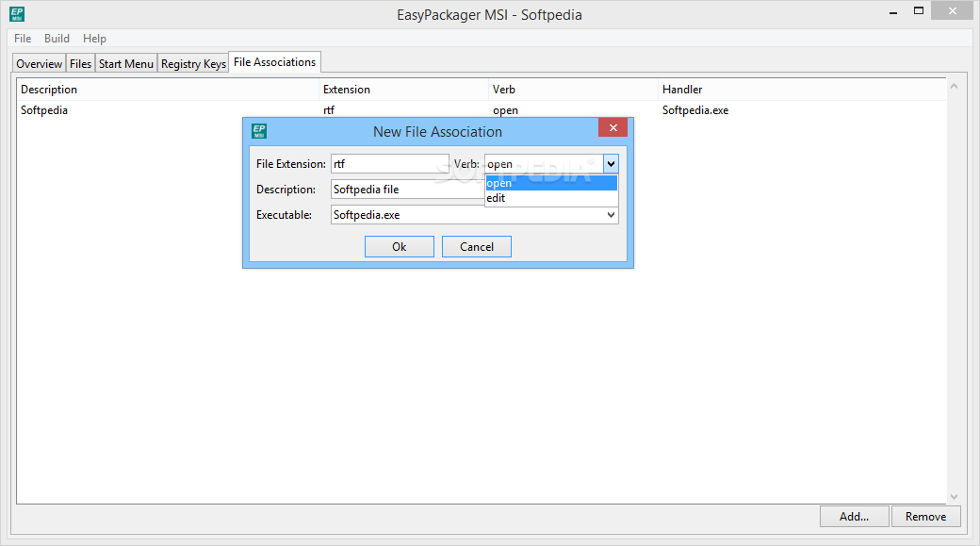Viewport: 980px width, 546px height.
Task: Click the list scrollbar up arrow
Action: tap(954, 86)
